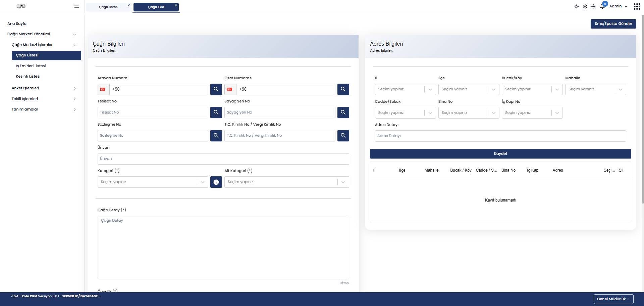Viewport: 644px width, 306px height.
Task: Switch to the Çağrı Listesi tab
Action: point(108,7)
